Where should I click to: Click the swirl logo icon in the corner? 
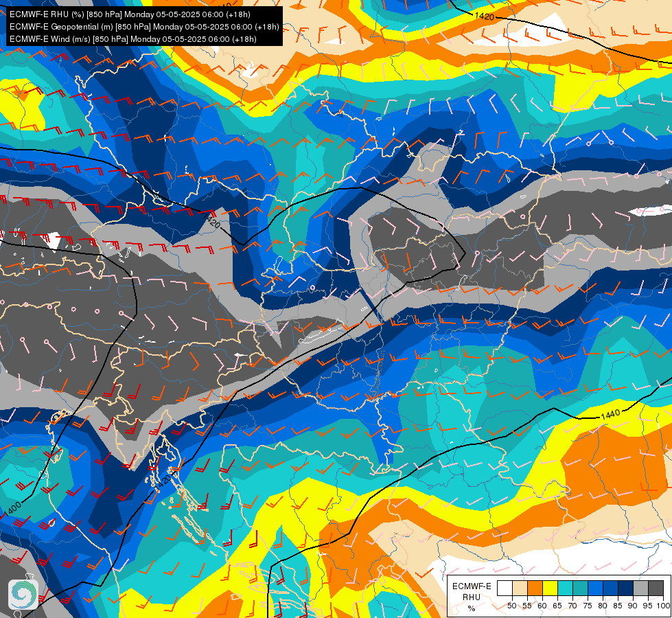click(x=23, y=595)
